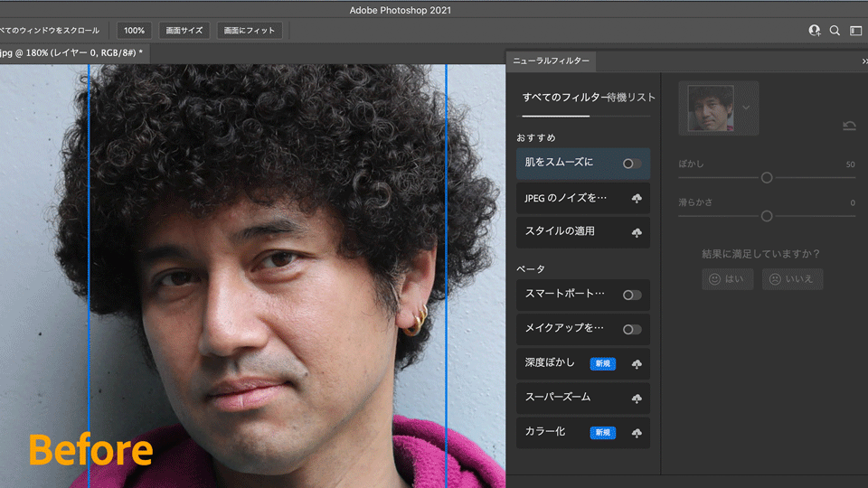Select the open jpg document tab

[x=72, y=52]
